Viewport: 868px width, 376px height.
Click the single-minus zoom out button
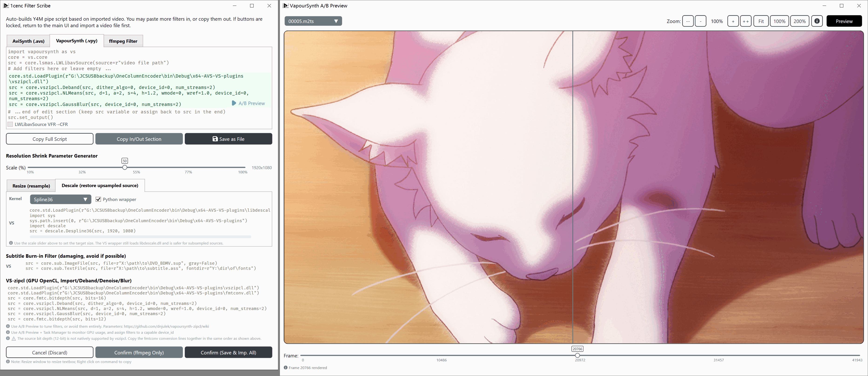(x=700, y=21)
